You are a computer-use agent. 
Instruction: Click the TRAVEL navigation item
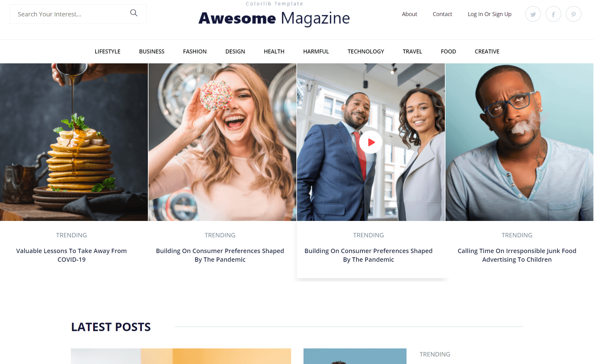pos(412,51)
